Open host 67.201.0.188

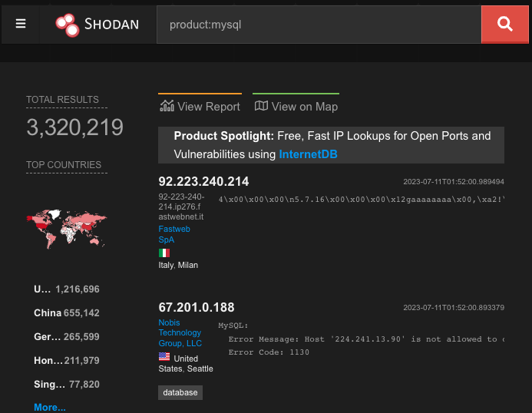click(197, 307)
